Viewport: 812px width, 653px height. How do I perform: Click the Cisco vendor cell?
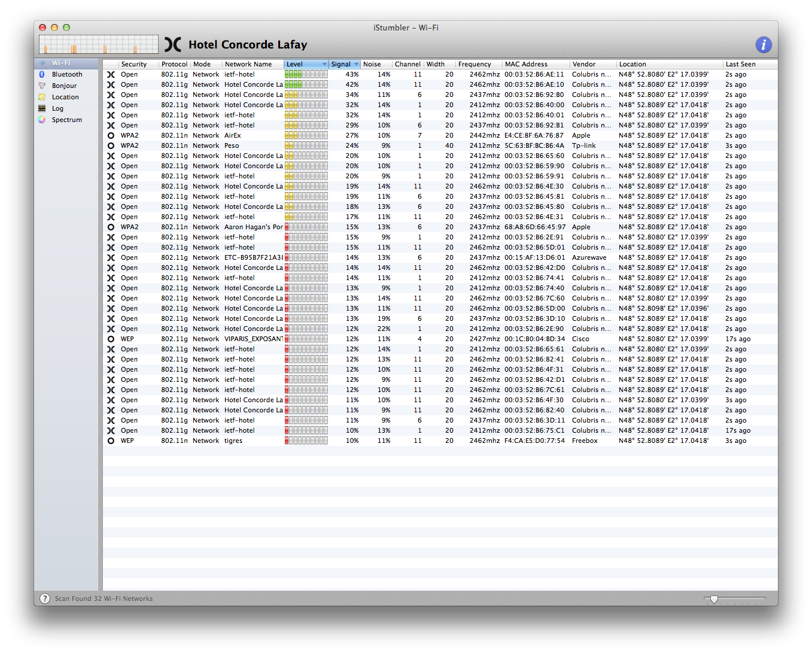580,339
